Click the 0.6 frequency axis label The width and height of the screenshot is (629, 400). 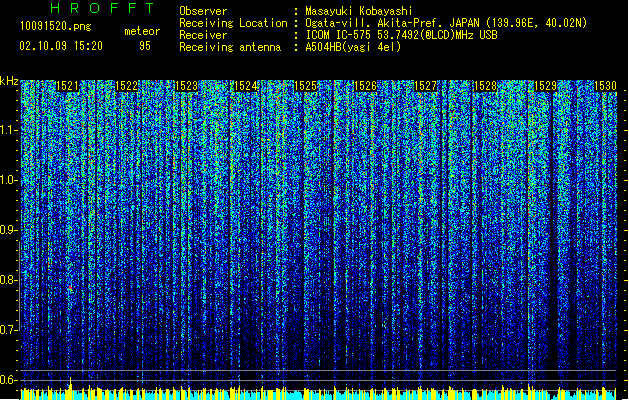click(8, 380)
